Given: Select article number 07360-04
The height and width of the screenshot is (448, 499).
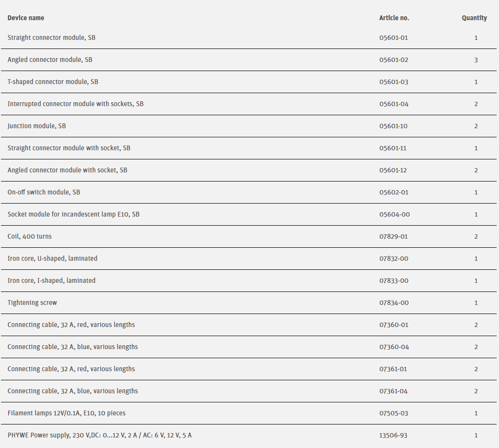Looking at the screenshot, I should 394,347.
